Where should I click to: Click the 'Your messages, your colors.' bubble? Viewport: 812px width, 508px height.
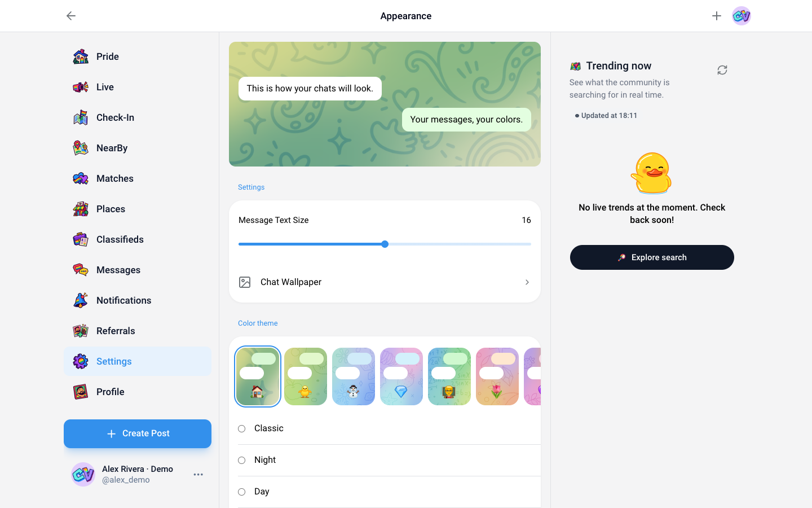coord(466,120)
